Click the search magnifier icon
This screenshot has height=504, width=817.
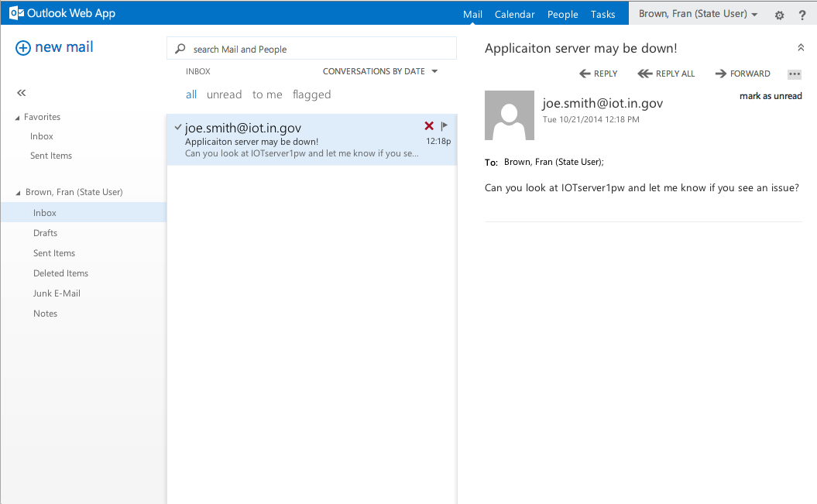tap(180, 49)
